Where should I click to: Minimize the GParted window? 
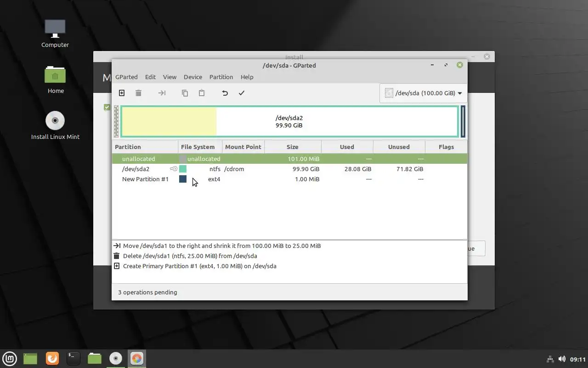(432, 65)
